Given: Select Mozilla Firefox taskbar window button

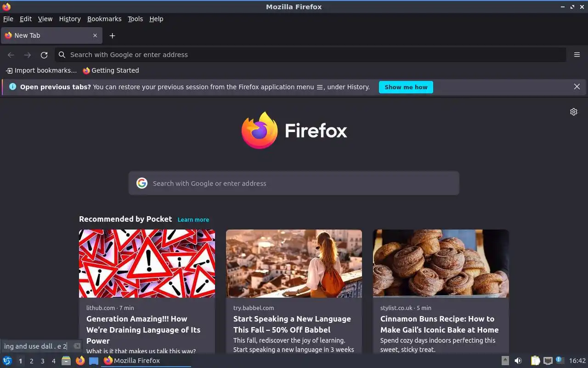Looking at the screenshot, I should coord(146,361).
